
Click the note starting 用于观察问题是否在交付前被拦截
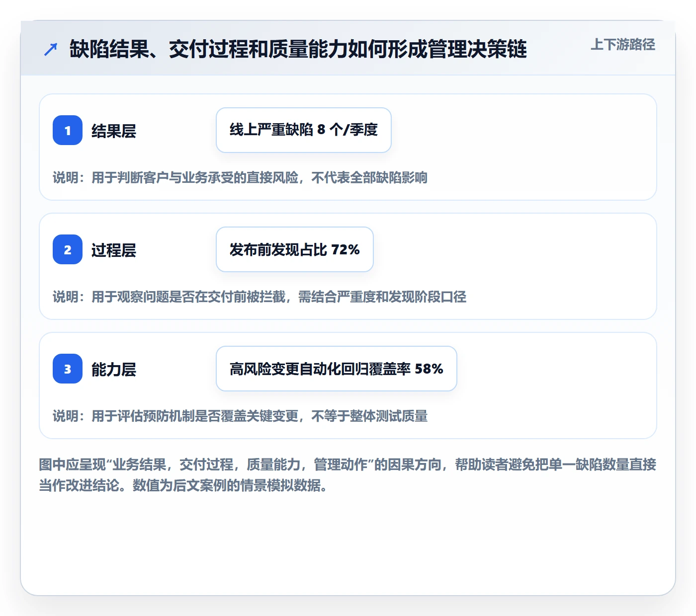[260, 297]
